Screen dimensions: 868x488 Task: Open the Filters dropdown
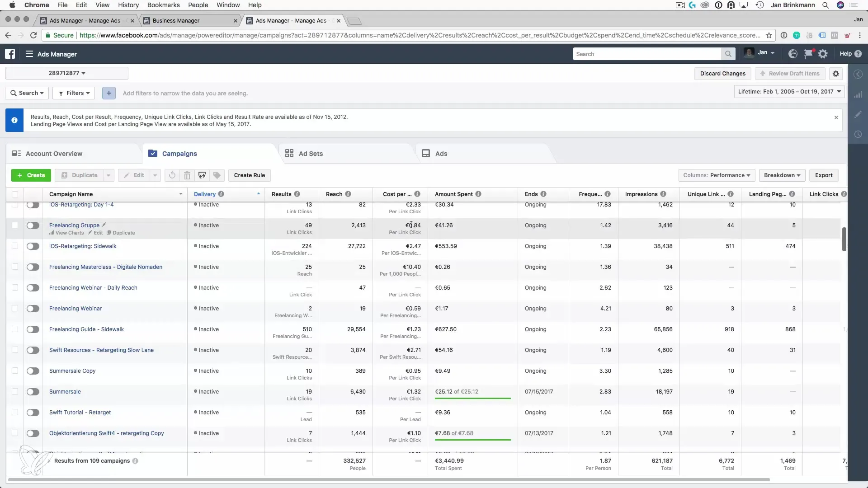coord(74,93)
